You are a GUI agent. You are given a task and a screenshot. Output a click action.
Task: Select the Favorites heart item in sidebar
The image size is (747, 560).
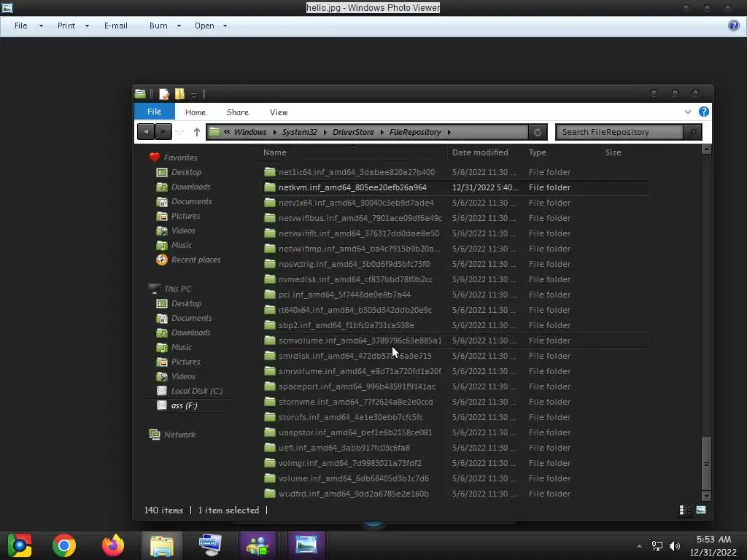[173, 157]
